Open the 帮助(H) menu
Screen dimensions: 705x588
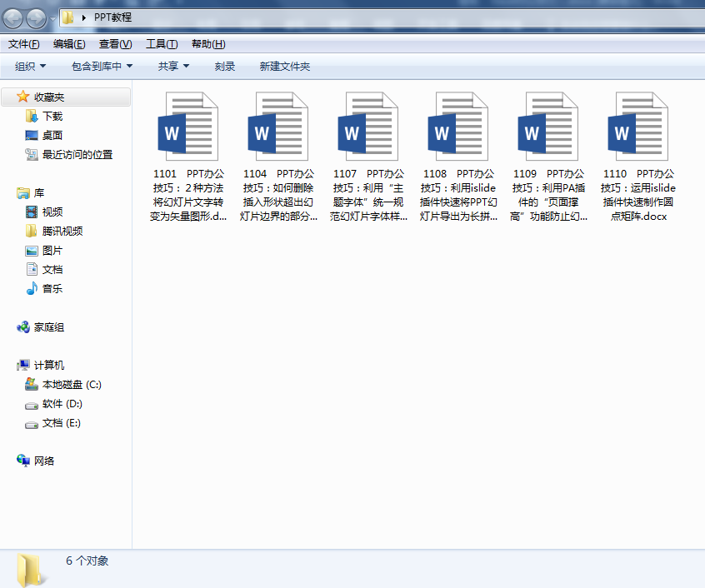pyautogui.click(x=208, y=44)
